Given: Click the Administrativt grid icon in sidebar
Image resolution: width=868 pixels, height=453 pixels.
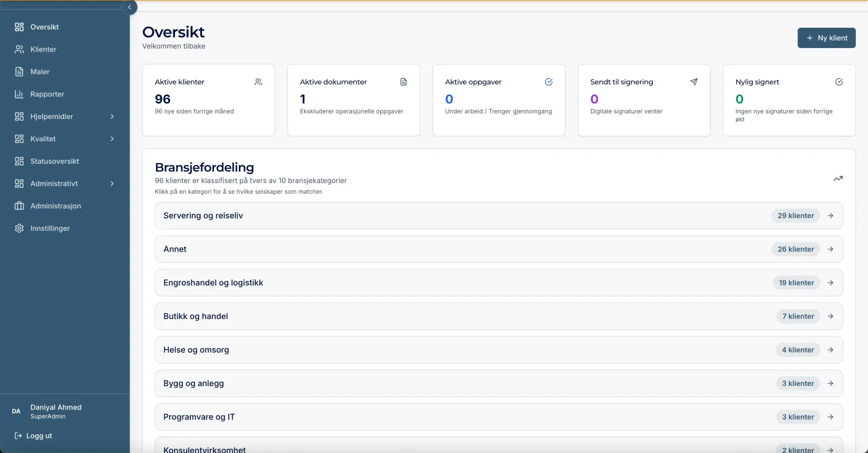Looking at the screenshot, I should coord(19,184).
